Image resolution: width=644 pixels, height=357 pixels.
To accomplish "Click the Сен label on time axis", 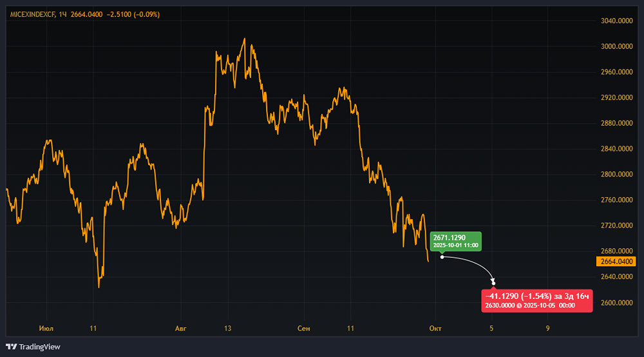I will pos(303,329).
